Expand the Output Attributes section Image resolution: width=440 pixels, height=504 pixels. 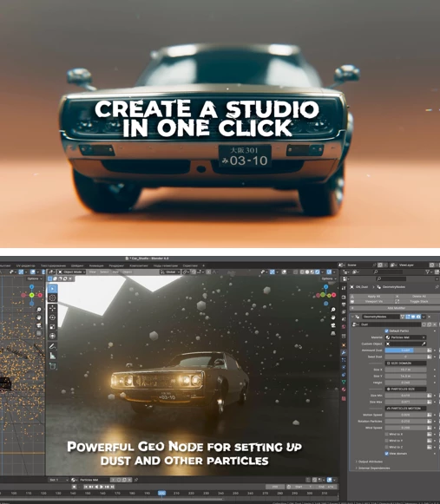[x=370, y=461]
